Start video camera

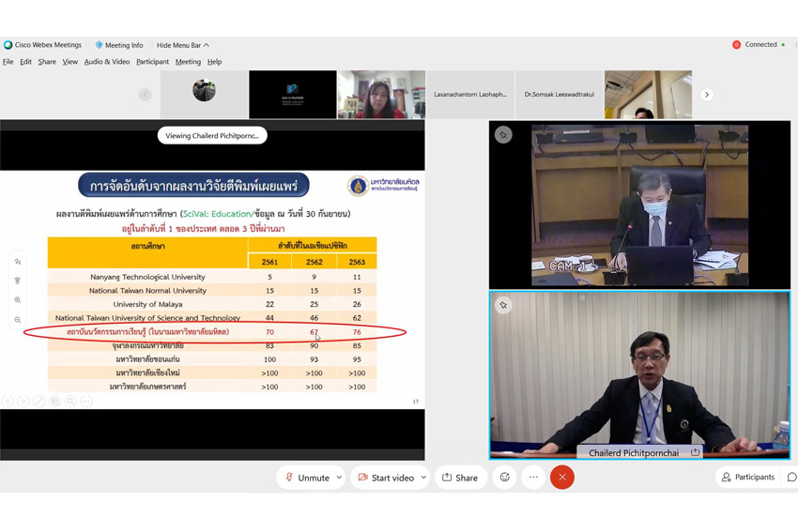point(385,477)
